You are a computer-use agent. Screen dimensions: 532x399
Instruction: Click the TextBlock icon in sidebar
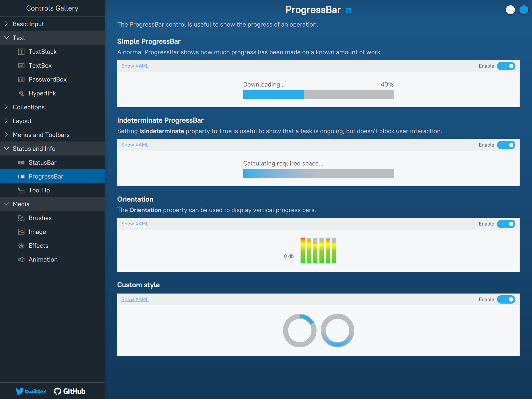coord(21,52)
